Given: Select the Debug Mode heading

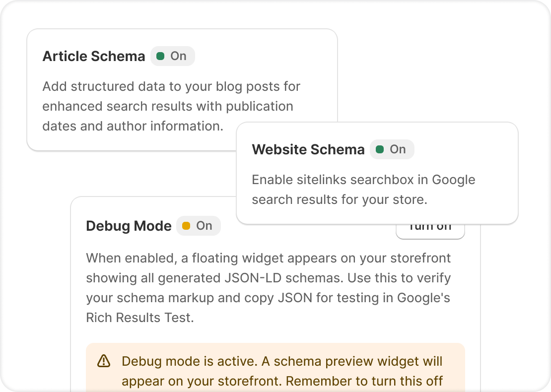Looking at the screenshot, I should pos(129,226).
